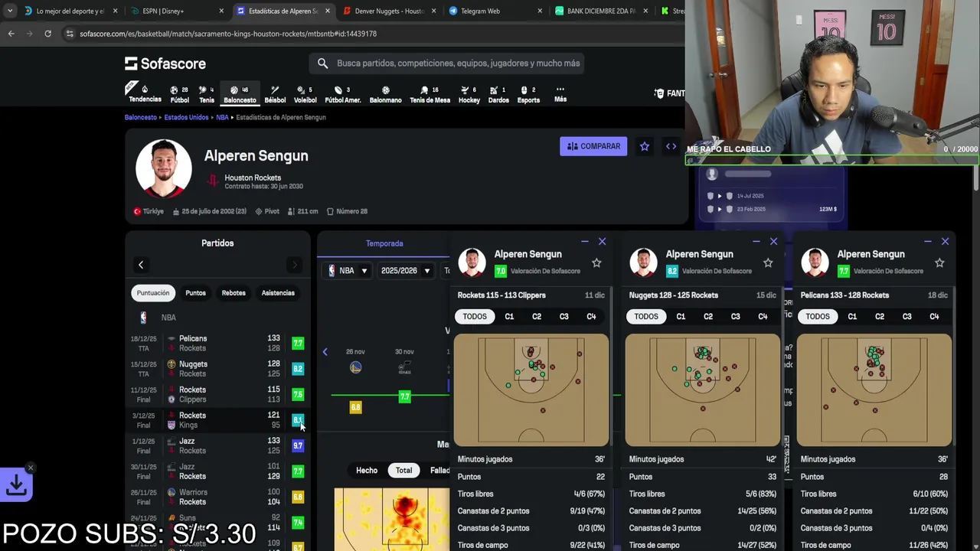
Task: Click the blue download overlay icon
Action: 16,484
